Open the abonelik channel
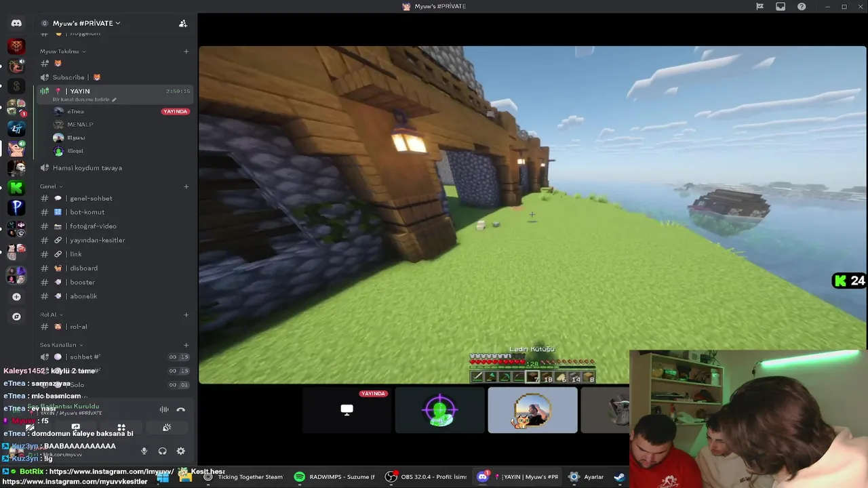 pyautogui.click(x=115, y=296)
